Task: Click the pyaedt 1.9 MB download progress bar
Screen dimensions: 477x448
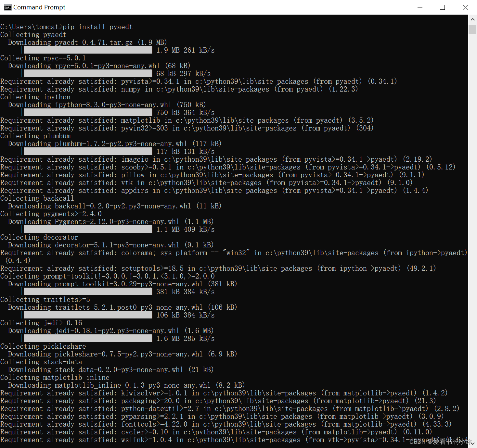Action: (88, 50)
